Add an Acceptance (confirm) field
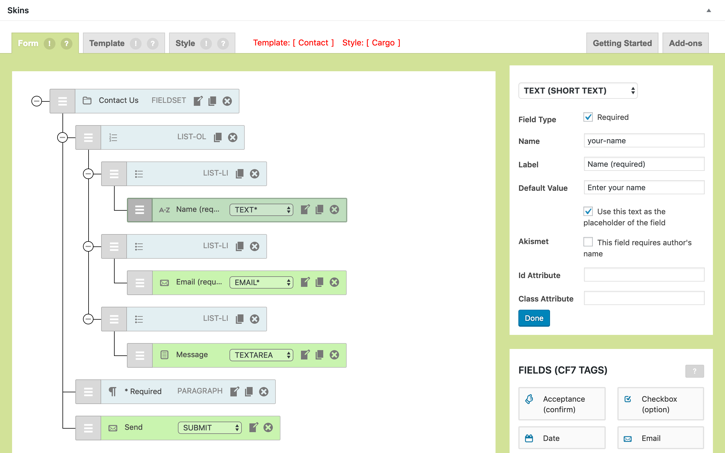Viewport: 725px width, 453px height. click(x=562, y=404)
